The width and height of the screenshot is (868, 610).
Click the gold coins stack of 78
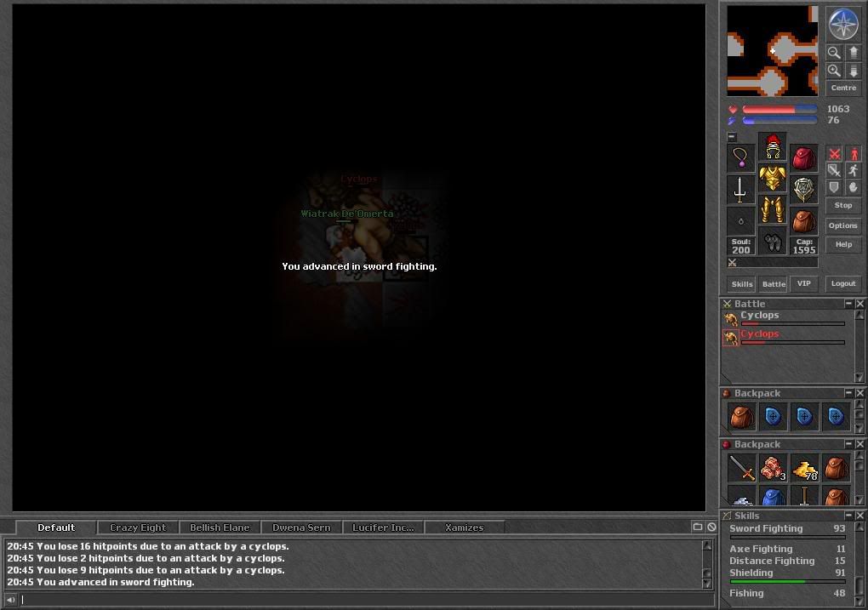(x=804, y=468)
